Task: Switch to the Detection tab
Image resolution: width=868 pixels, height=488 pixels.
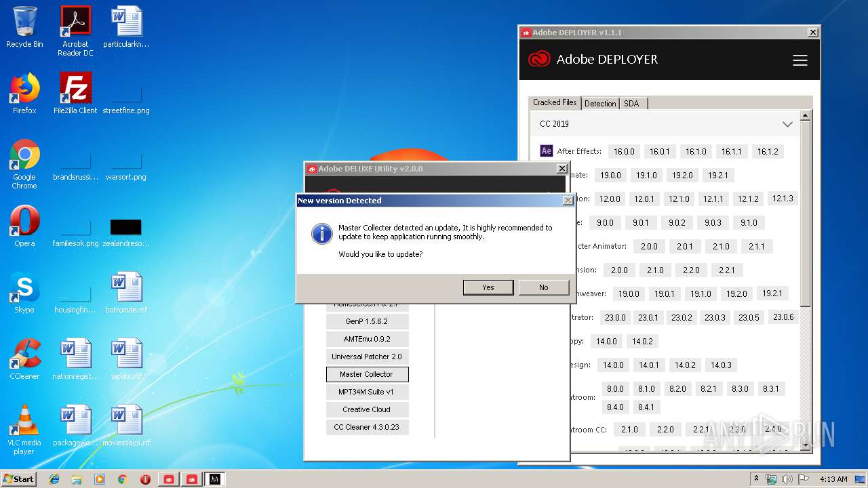Action: point(600,104)
